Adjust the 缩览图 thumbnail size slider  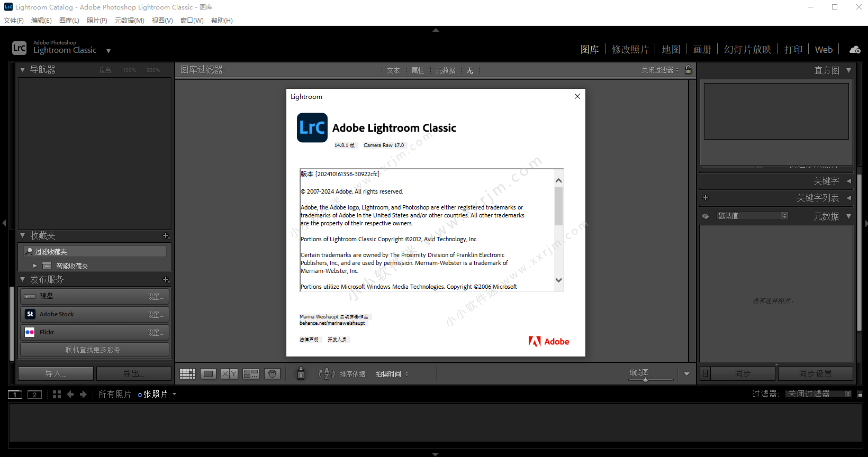pyautogui.click(x=645, y=380)
